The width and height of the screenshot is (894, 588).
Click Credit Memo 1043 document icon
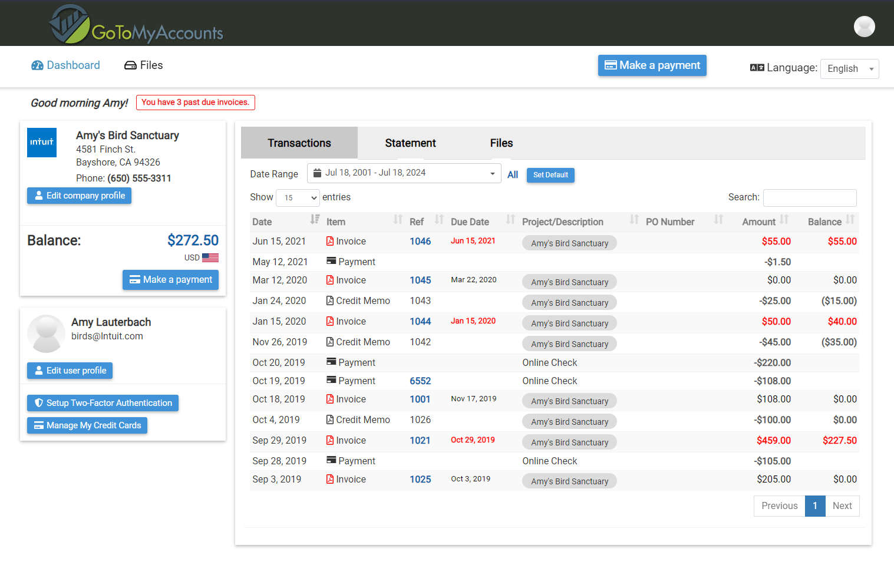(330, 301)
